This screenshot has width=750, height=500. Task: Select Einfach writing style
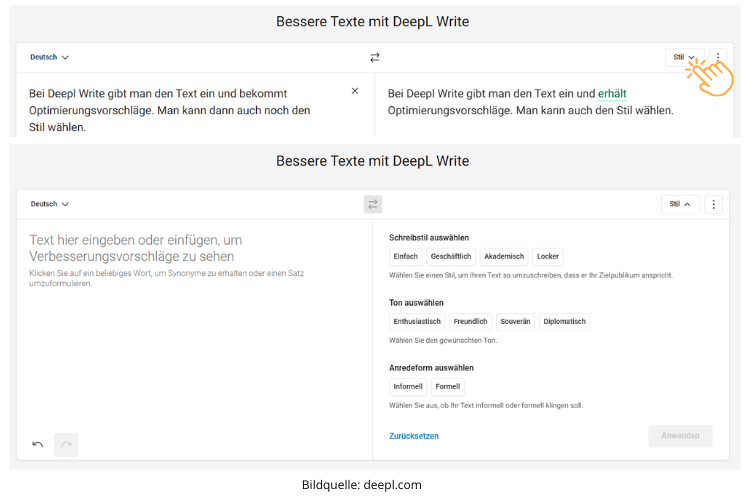(x=406, y=256)
